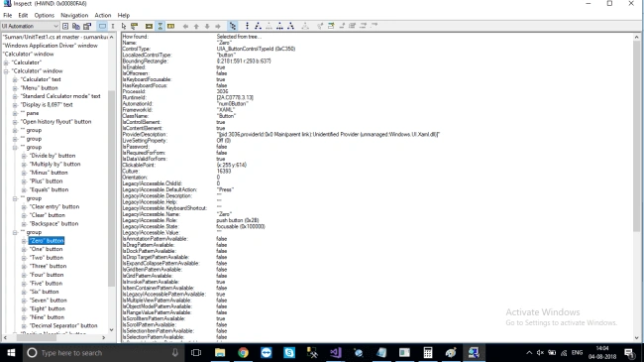Viewport: 644px width, 362px height.
Task: Collapse the group containing "Zero" button
Action: (15, 232)
